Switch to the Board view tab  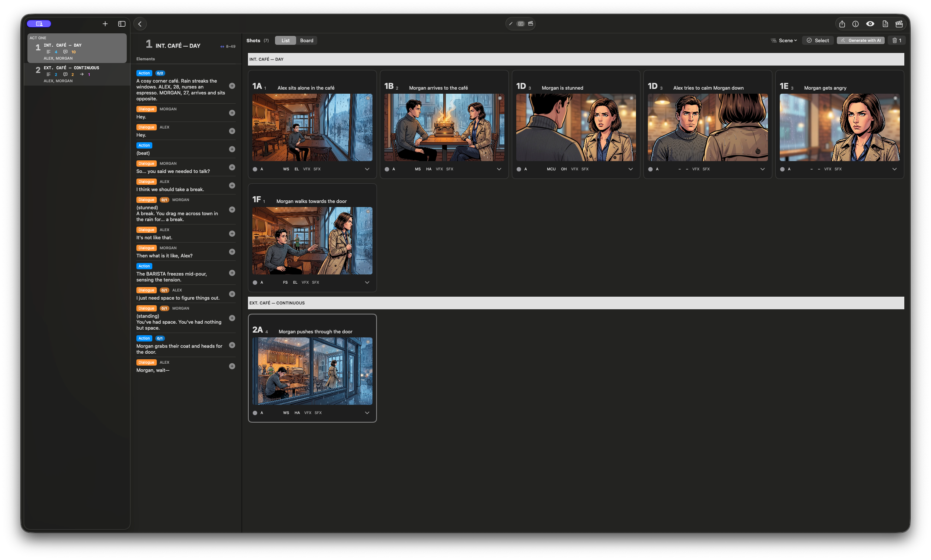(307, 40)
